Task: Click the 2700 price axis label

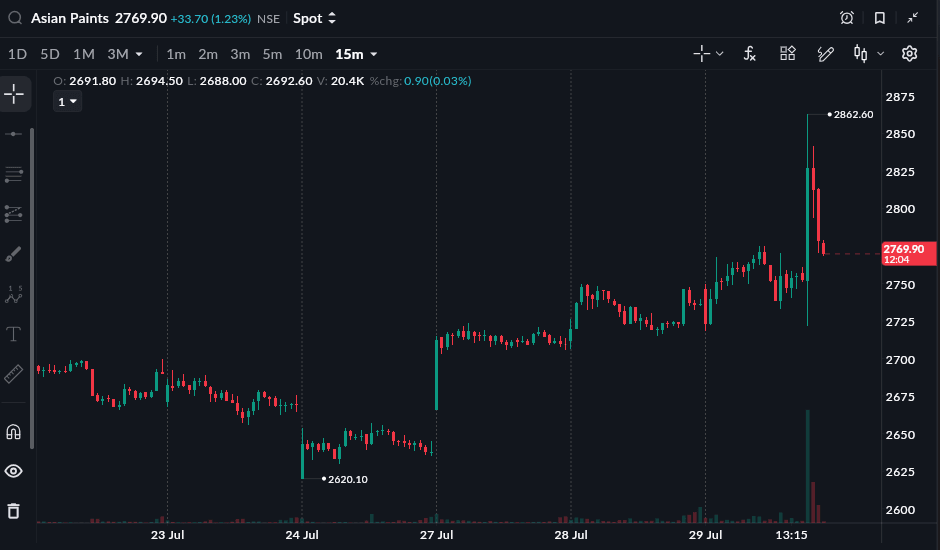Action: [x=900, y=360]
